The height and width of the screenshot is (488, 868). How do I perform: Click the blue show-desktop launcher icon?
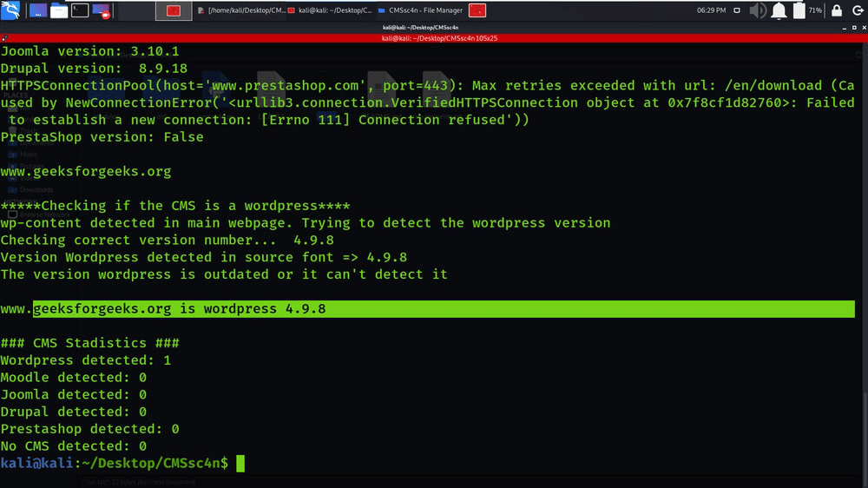point(37,10)
